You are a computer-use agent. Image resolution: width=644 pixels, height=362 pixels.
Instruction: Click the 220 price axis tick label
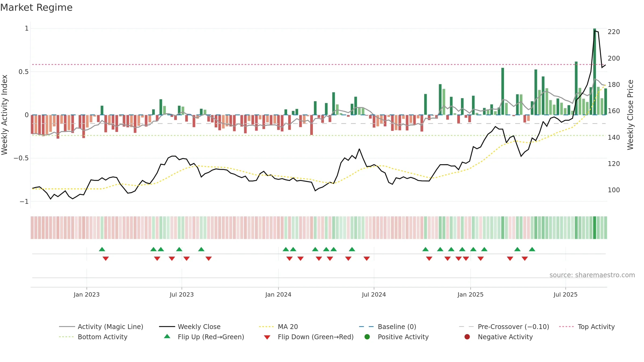coord(614,32)
